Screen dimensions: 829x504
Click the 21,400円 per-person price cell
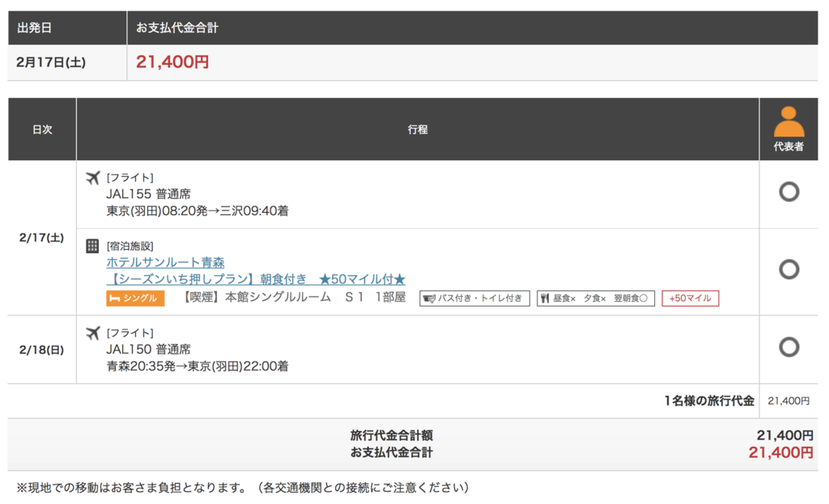(789, 401)
